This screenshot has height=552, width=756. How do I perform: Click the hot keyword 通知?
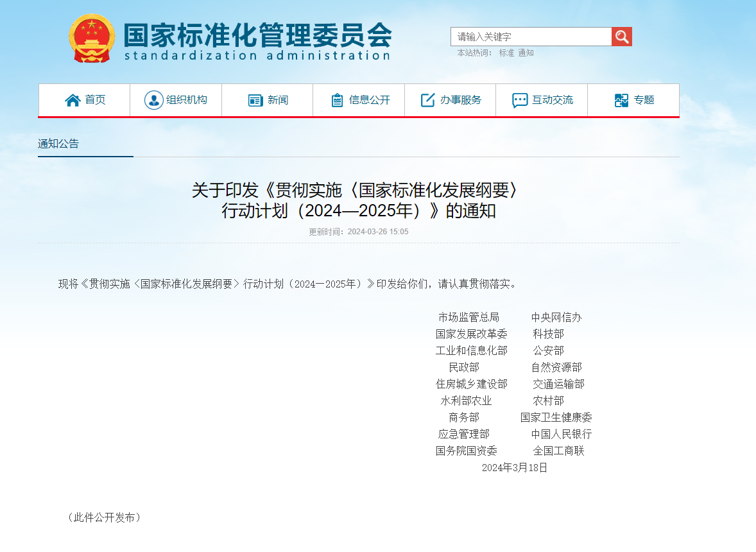[526, 53]
